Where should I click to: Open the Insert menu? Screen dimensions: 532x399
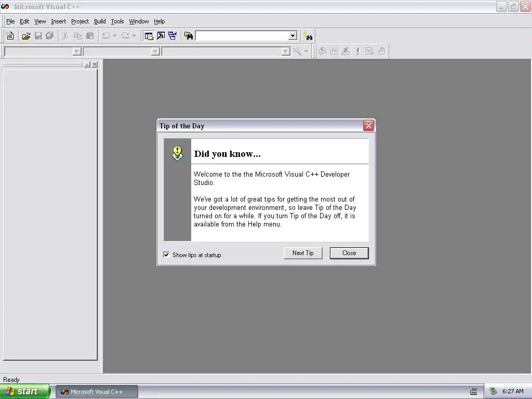pos(58,21)
